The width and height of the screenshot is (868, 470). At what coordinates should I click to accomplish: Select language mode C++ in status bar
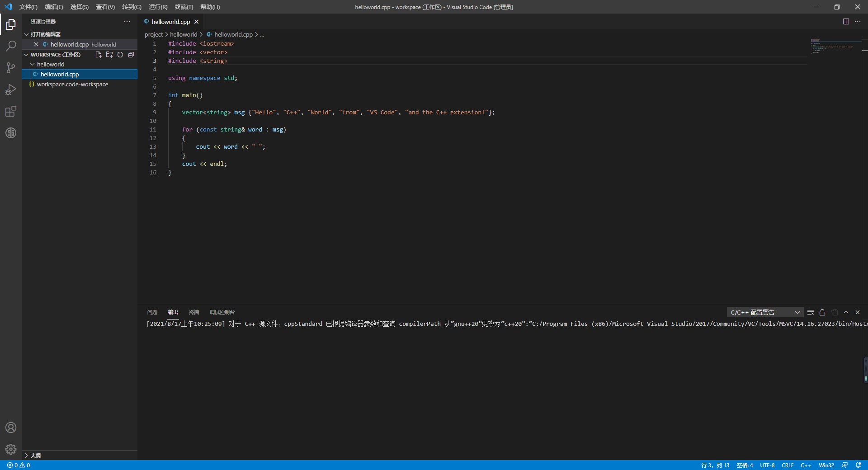[806, 465]
